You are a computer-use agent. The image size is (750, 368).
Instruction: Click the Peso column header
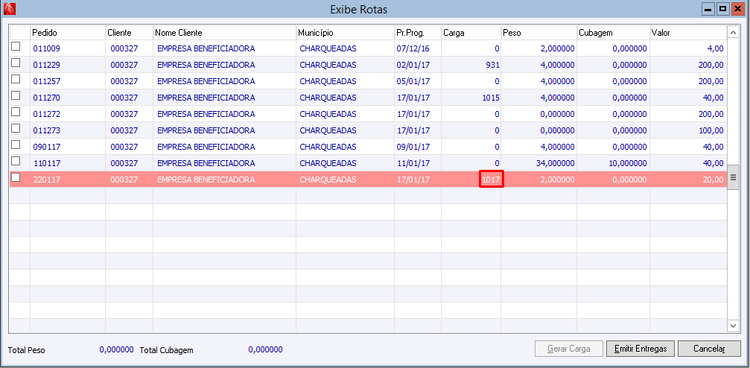(539, 33)
